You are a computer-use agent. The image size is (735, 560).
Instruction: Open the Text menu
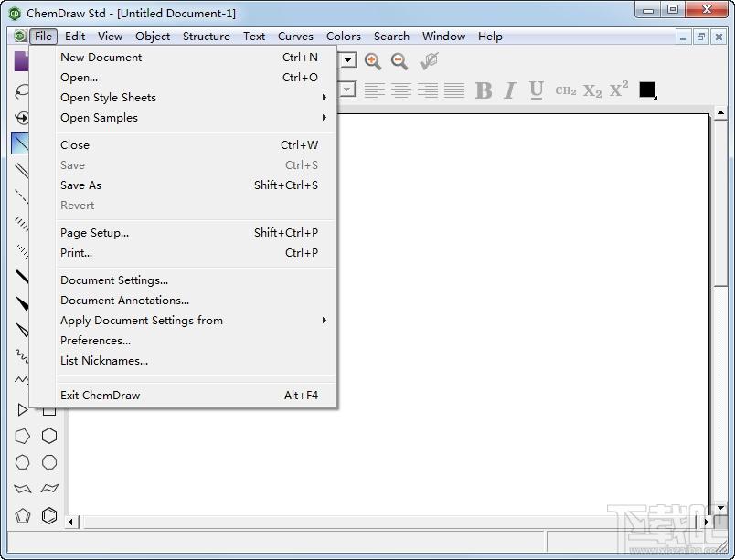click(x=254, y=36)
